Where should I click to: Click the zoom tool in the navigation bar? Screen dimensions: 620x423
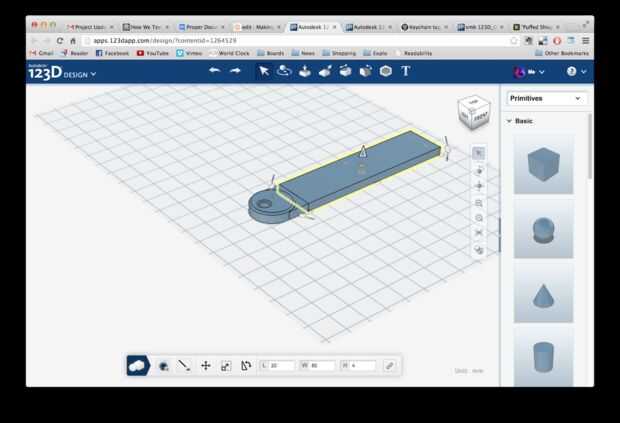coord(479,202)
